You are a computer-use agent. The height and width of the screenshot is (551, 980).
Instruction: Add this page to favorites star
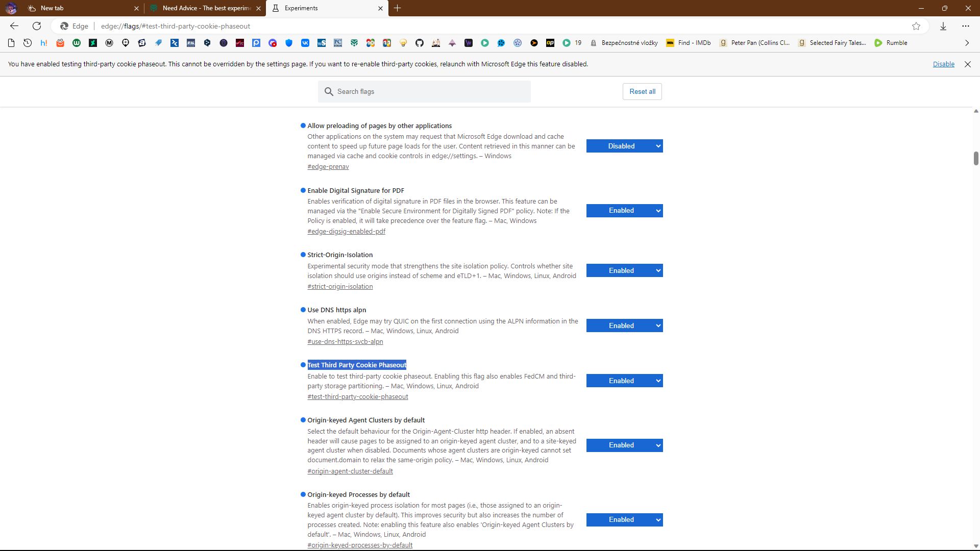click(x=916, y=26)
